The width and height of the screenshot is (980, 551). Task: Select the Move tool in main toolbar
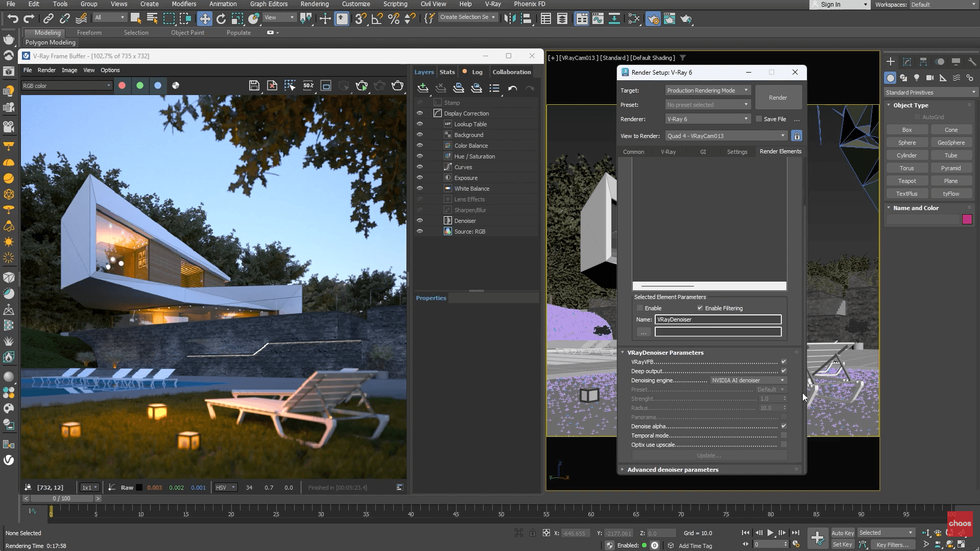pos(205,19)
